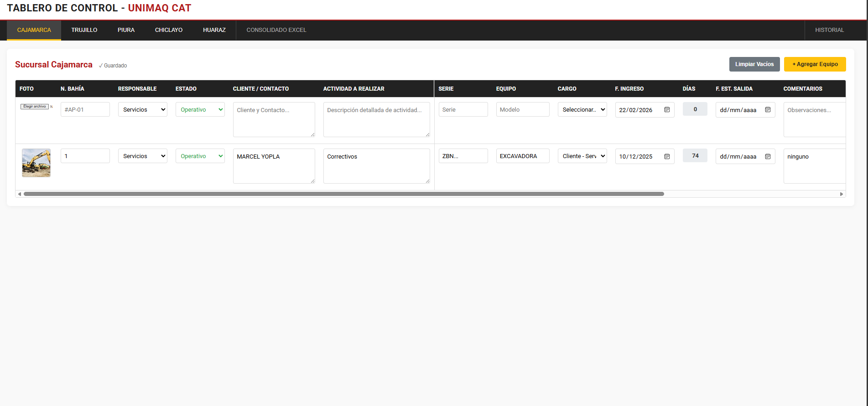Image resolution: width=868 pixels, height=406 pixels.
Task: Switch to the CHICLAYO tab
Action: pyautogui.click(x=169, y=30)
